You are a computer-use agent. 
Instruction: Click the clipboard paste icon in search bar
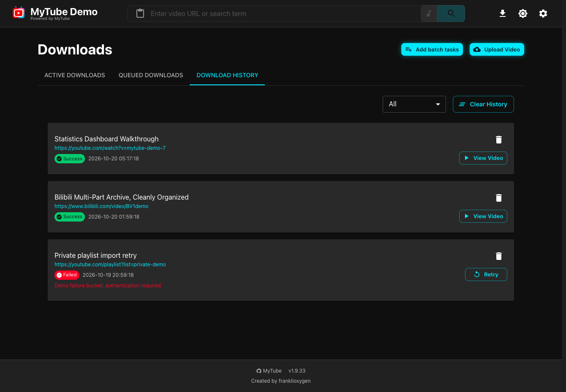[140, 14]
